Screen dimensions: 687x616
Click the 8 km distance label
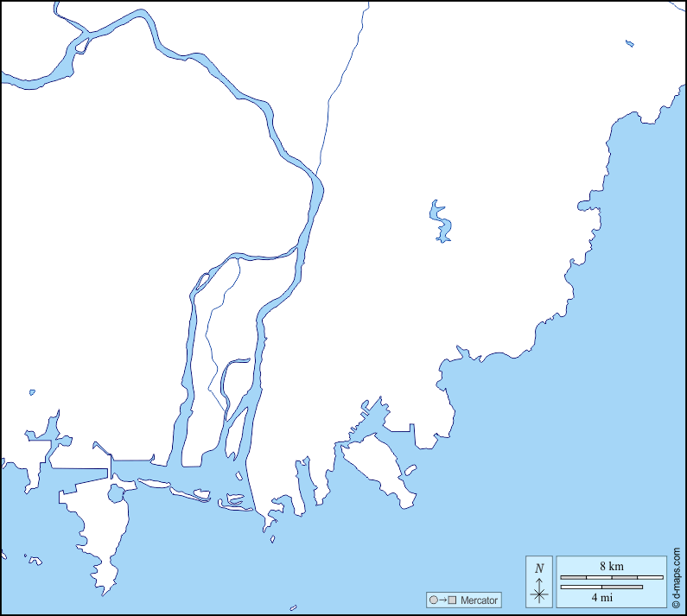[611, 566]
